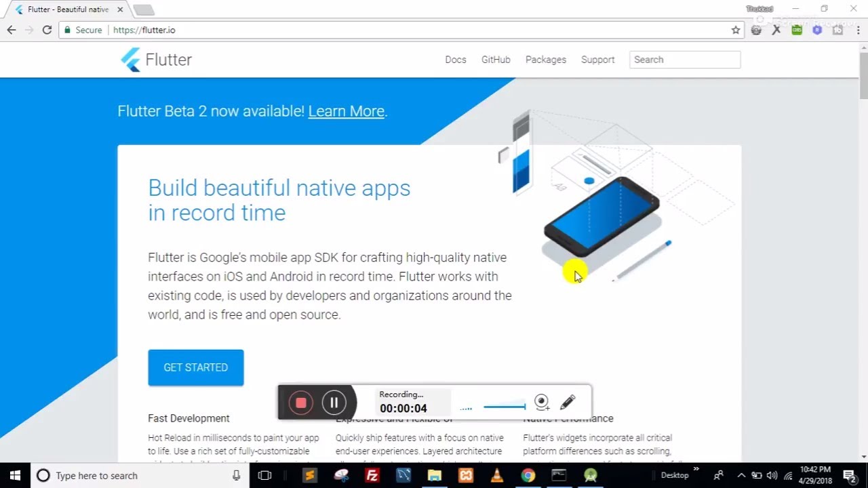
Task: Click the GET STARTED button
Action: pos(196,367)
